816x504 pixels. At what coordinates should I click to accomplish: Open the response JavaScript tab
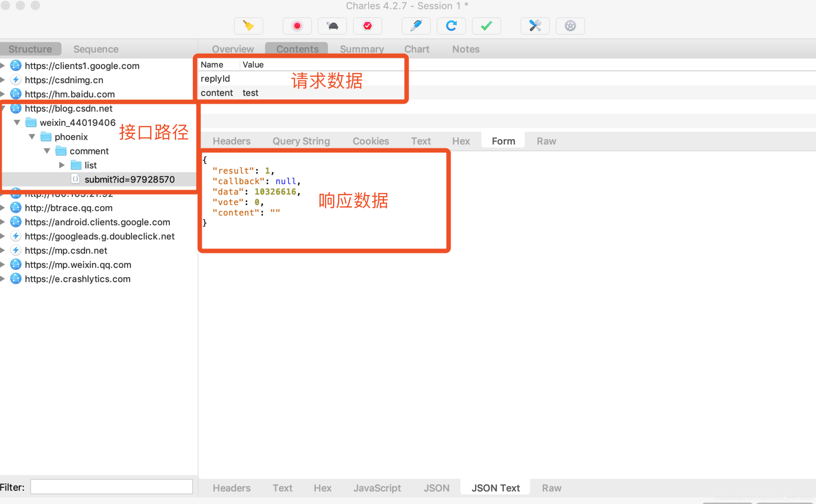pos(377,488)
